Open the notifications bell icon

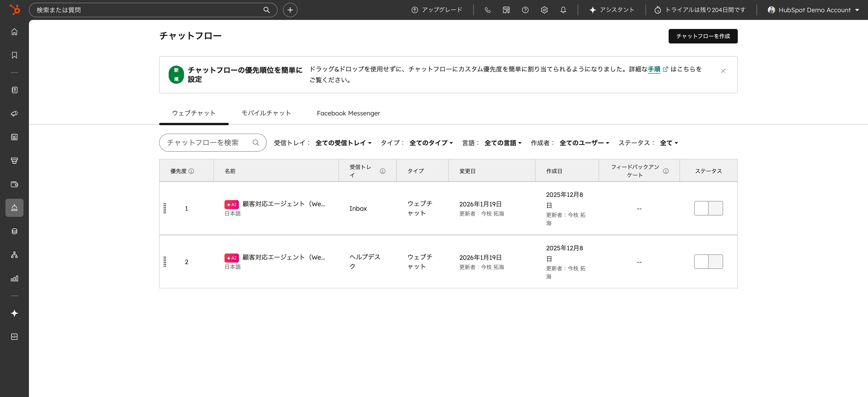point(563,10)
